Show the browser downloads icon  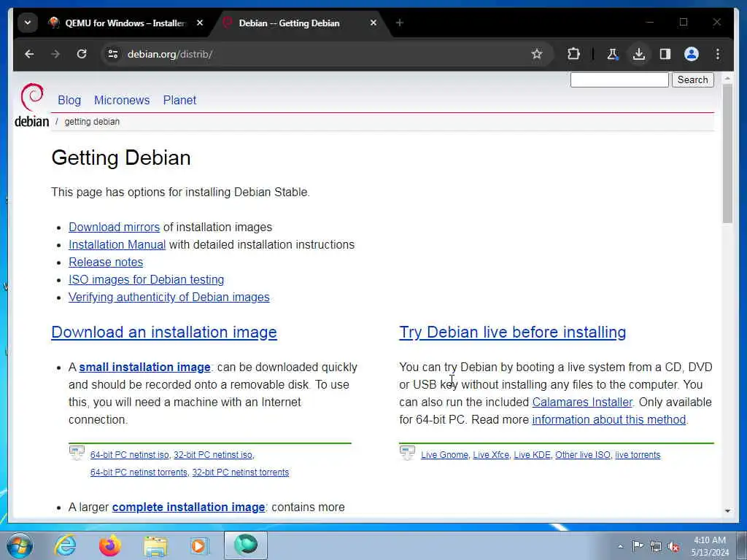tap(639, 54)
